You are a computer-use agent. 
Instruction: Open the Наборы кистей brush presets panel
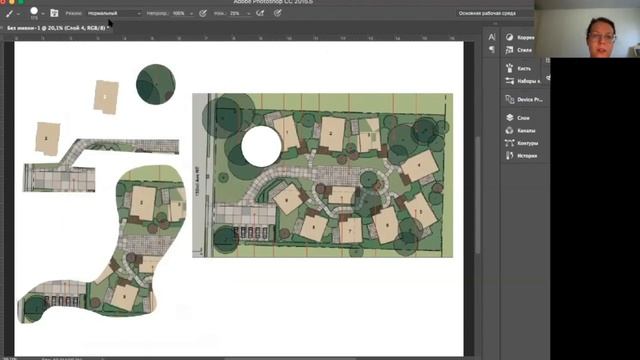(523, 81)
